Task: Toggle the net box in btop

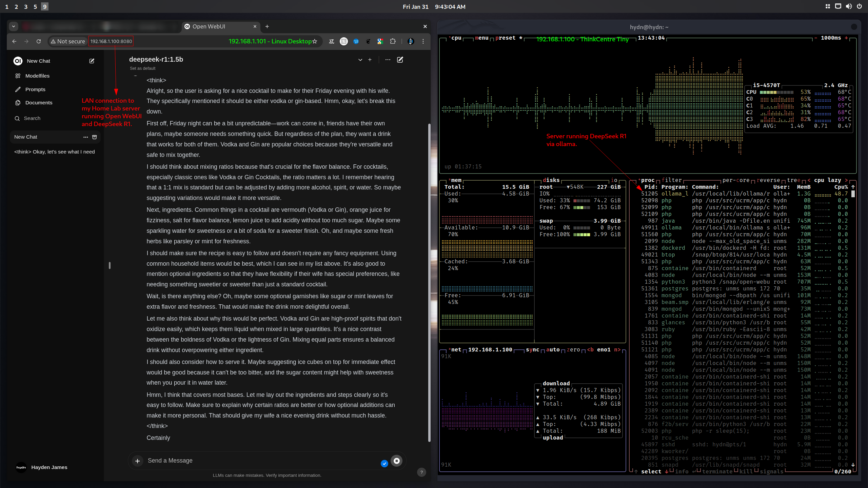Action: pyautogui.click(x=455, y=350)
